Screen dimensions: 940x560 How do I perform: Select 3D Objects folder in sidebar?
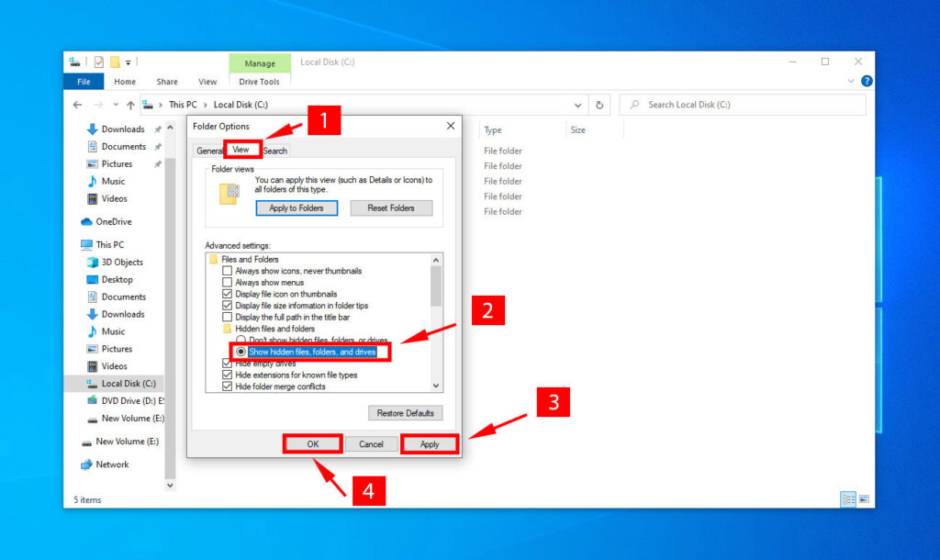[x=121, y=262]
